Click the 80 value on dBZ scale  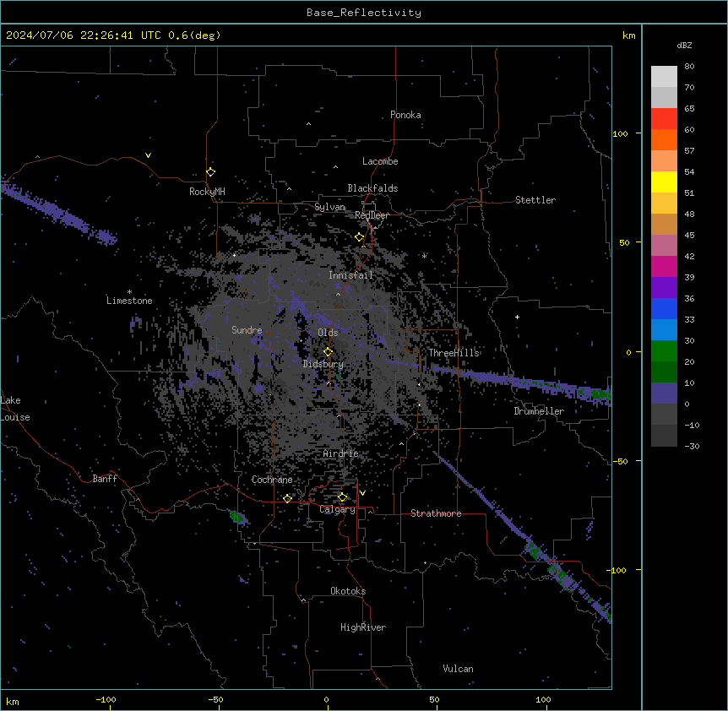(689, 67)
